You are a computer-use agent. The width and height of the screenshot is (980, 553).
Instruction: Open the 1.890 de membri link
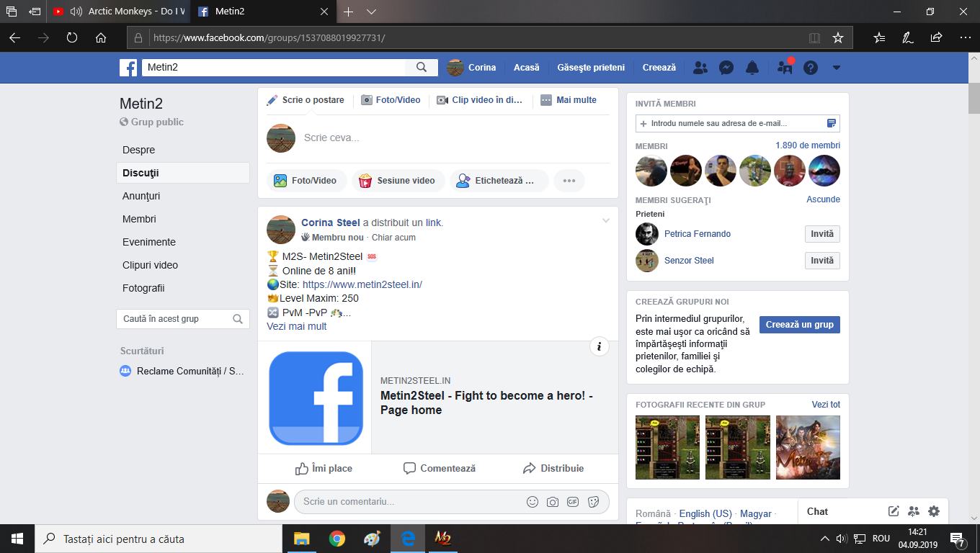click(808, 145)
